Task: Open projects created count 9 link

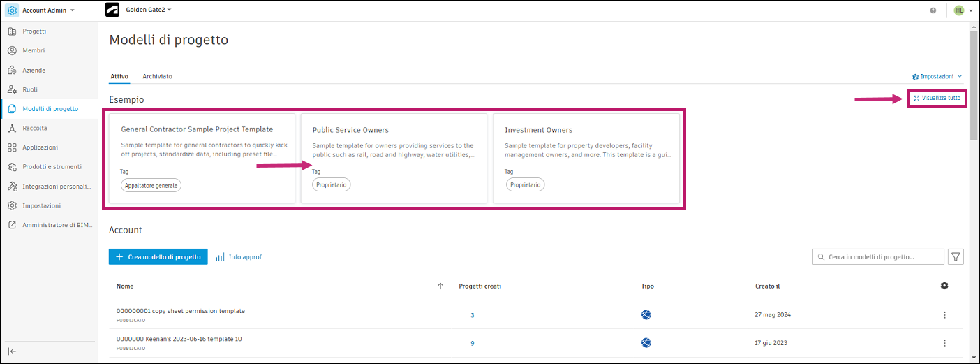Action: [473, 343]
